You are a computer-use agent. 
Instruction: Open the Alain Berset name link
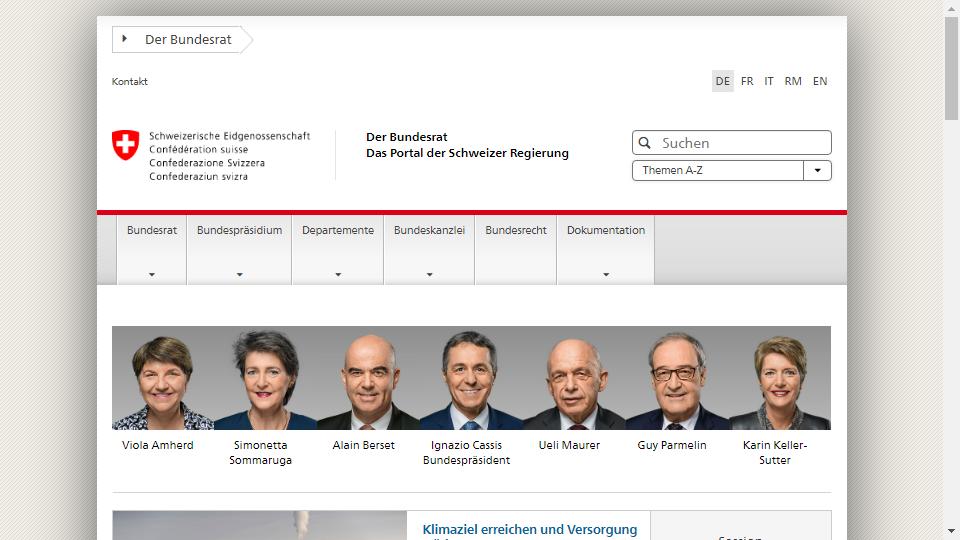point(364,445)
